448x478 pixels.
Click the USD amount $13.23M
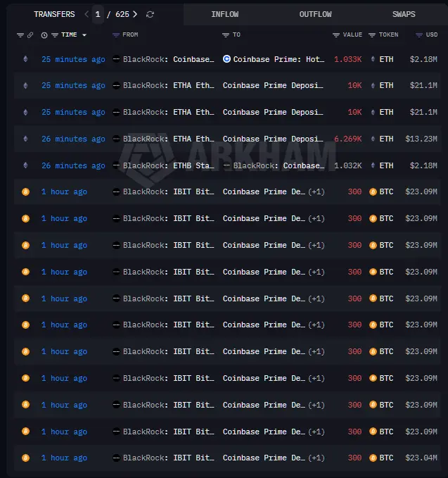coord(421,139)
